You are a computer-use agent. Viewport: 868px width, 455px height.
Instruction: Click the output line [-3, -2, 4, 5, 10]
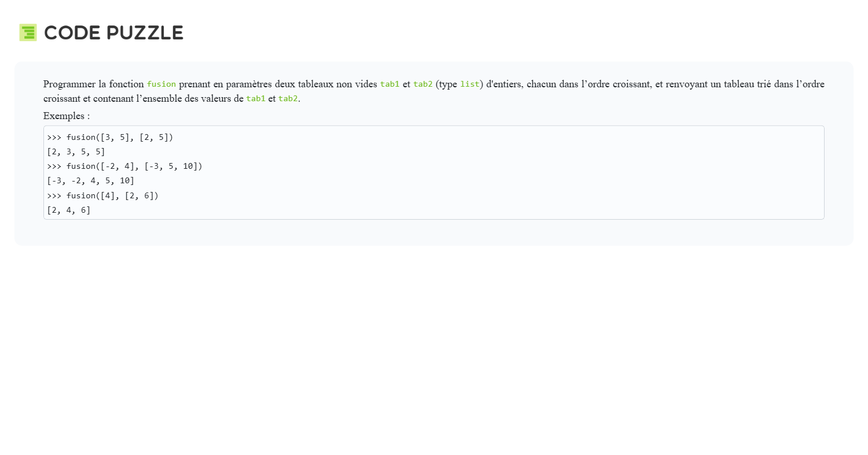pos(90,181)
